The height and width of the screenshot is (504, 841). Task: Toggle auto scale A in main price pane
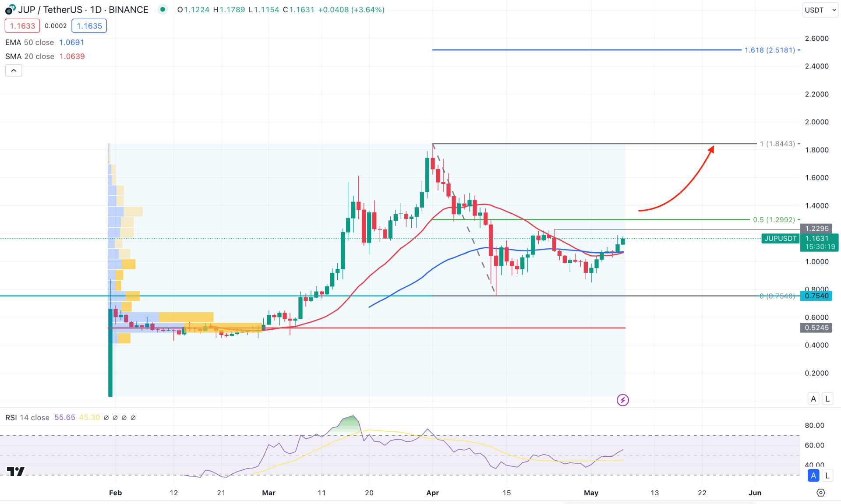pyautogui.click(x=813, y=398)
